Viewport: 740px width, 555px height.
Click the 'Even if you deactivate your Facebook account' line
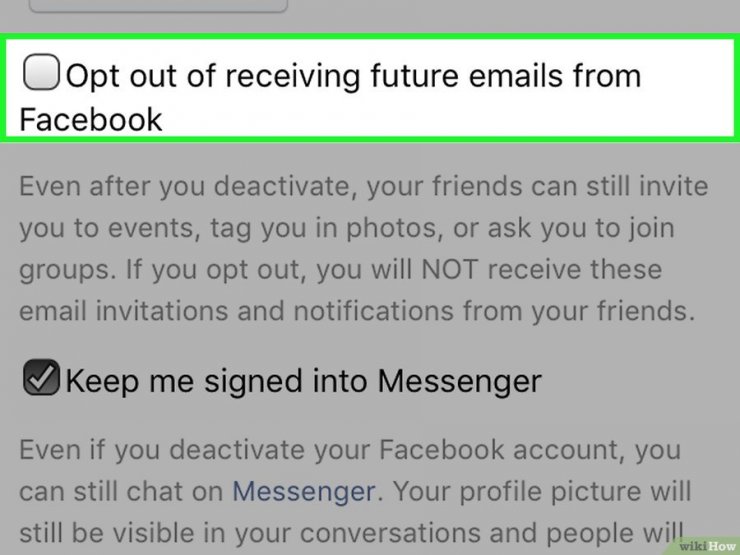[350, 450]
